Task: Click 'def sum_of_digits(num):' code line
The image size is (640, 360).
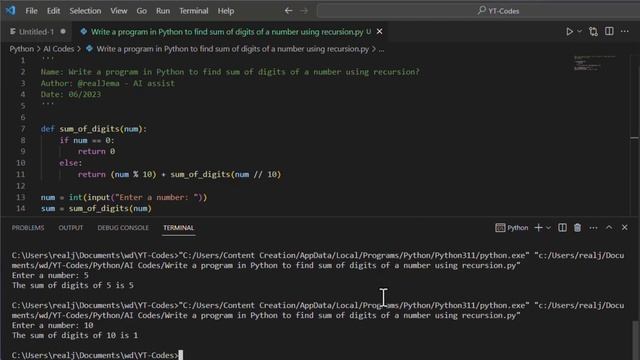Action: [x=93, y=129]
